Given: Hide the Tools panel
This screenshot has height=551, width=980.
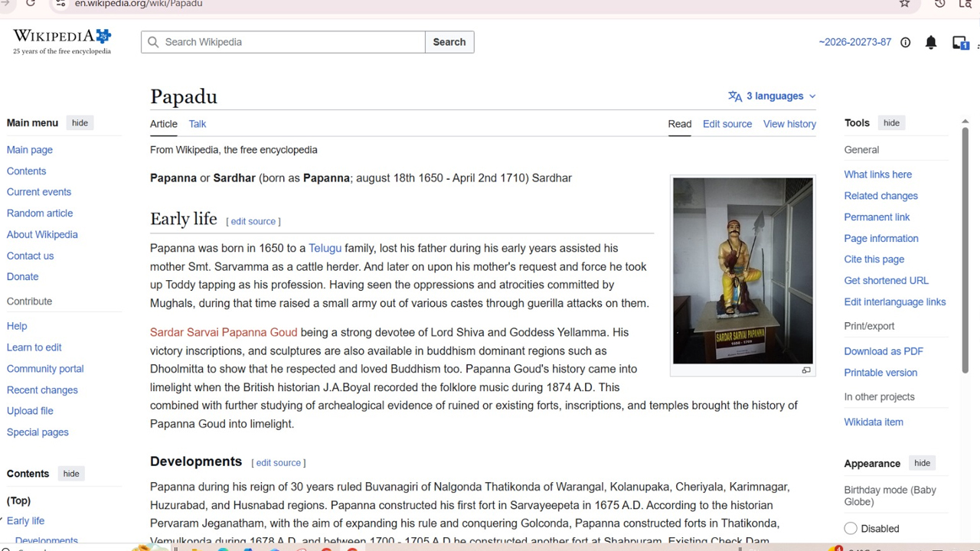Looking at the screenshot, I should coord(891,123).
